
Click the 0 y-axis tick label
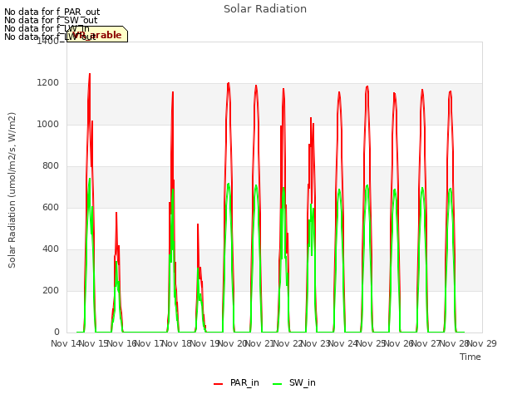point(57,332)
